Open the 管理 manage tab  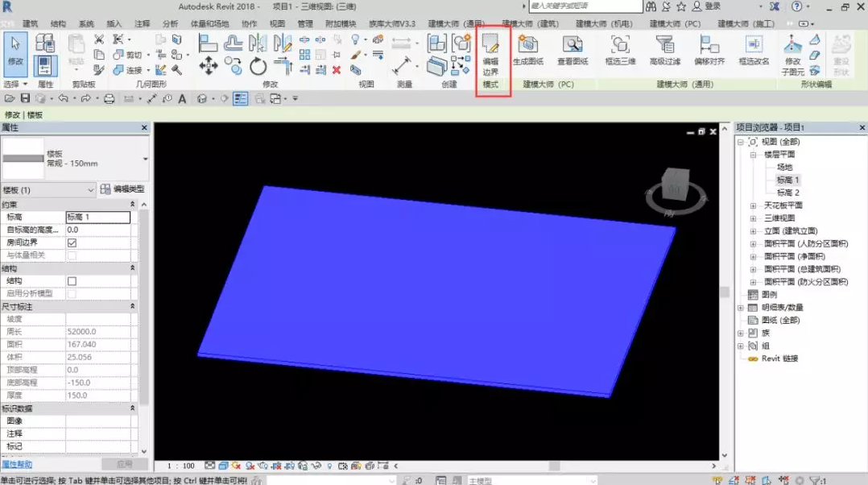[x=305, y=24]
